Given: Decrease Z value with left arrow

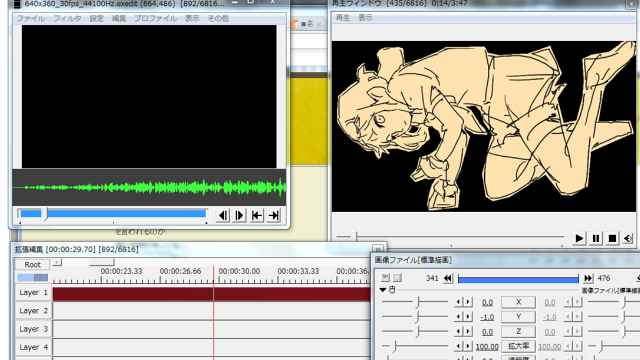Looking at the screenshot, I should point(458,331).
